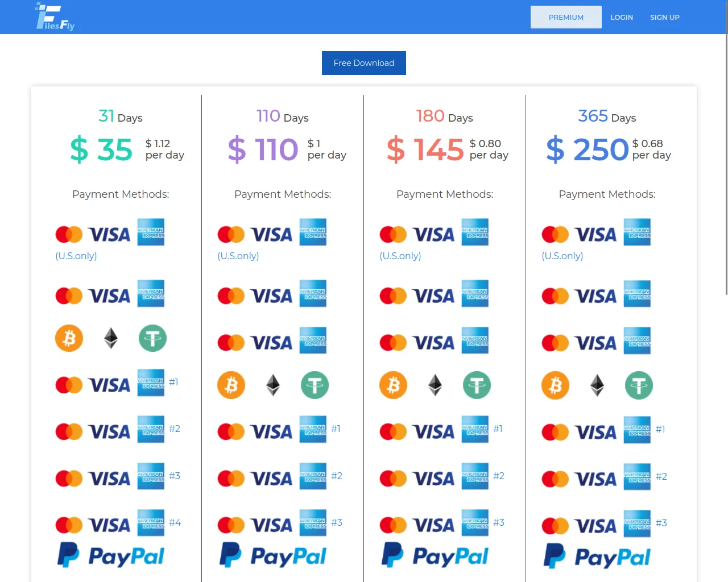Open the PREMIUM tab
The image size is (728, 582).
pyautogui.click(x=566, y=17)
